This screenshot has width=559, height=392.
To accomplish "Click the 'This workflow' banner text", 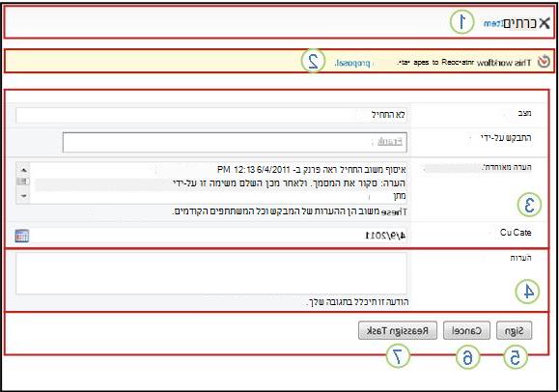I will click(504, 63).
